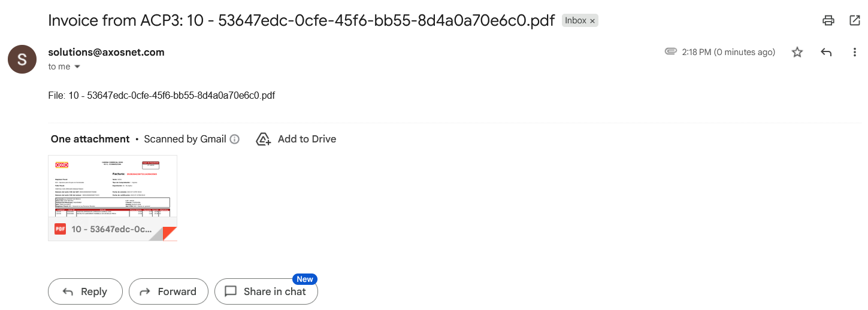This screenshot has height=310, width=868.
Task: Click the Add to Drive icon
Action: 263,139
